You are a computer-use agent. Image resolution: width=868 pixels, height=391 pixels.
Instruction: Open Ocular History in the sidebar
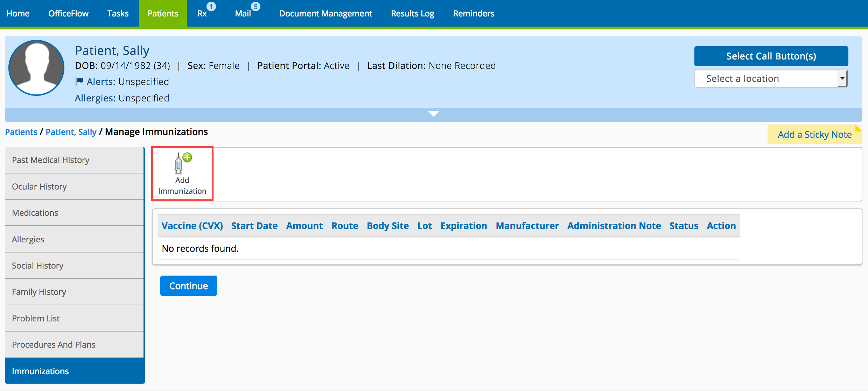(39, 186)
